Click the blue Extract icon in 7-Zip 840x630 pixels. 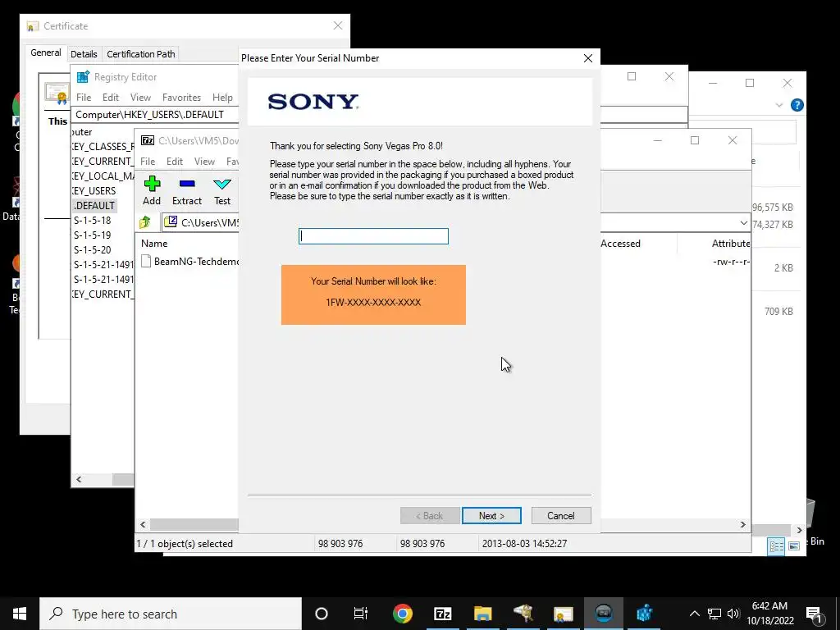tap(187, 184)
